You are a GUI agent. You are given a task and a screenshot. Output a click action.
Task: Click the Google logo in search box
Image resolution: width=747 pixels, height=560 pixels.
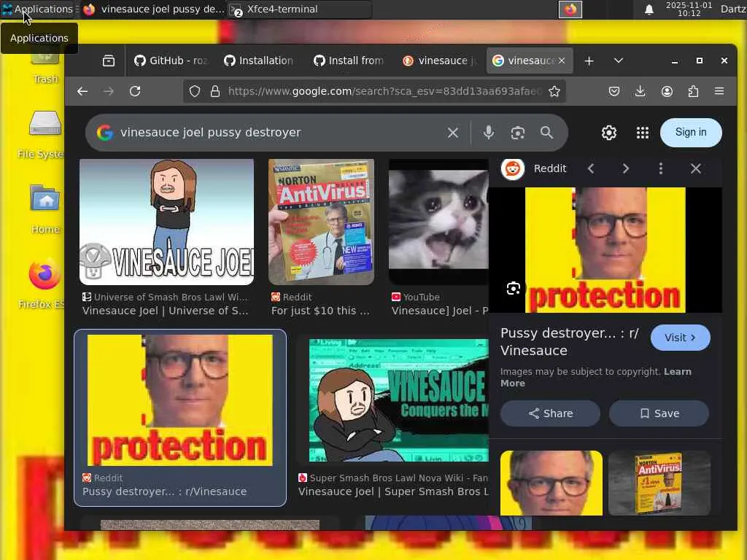pos(105,133)
